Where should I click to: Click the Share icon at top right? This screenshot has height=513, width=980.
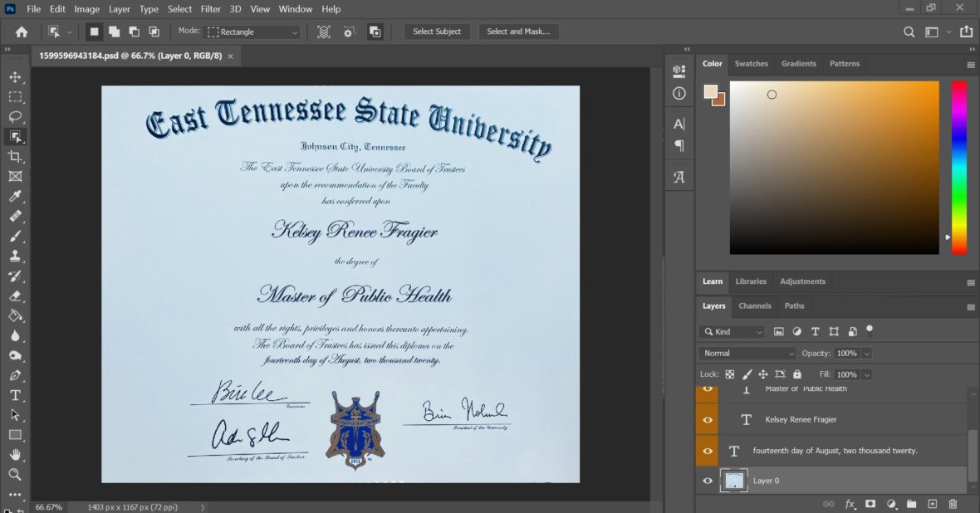(966, 32)
